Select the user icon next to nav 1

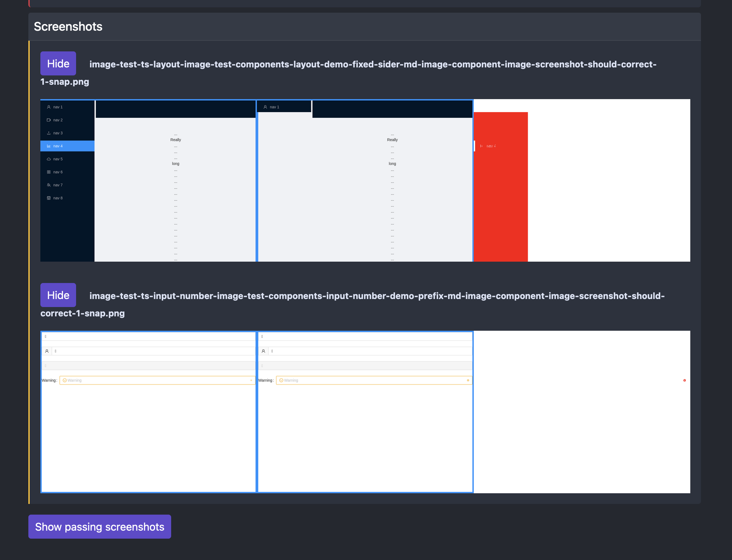click(49, 107)
